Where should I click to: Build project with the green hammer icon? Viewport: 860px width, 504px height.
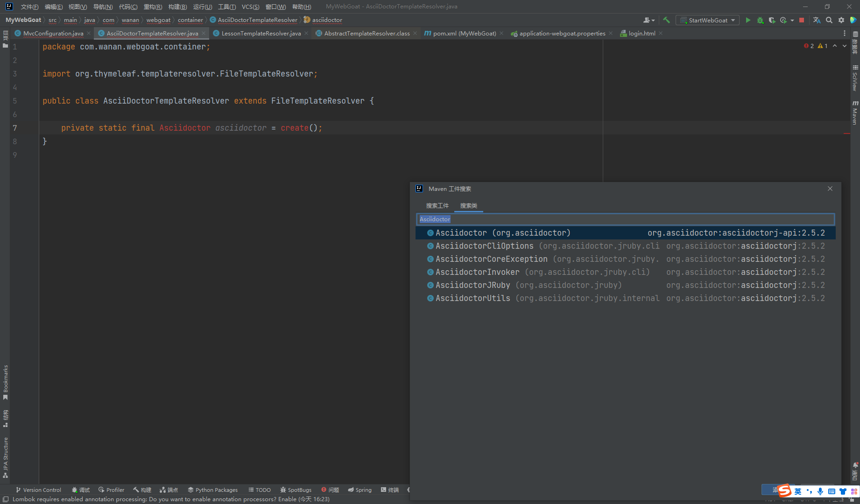pyautogui.click(x=666, y=20)
